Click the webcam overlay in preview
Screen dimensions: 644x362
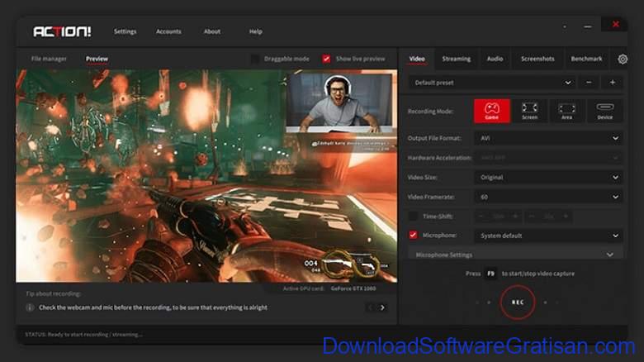pos(339,102)
